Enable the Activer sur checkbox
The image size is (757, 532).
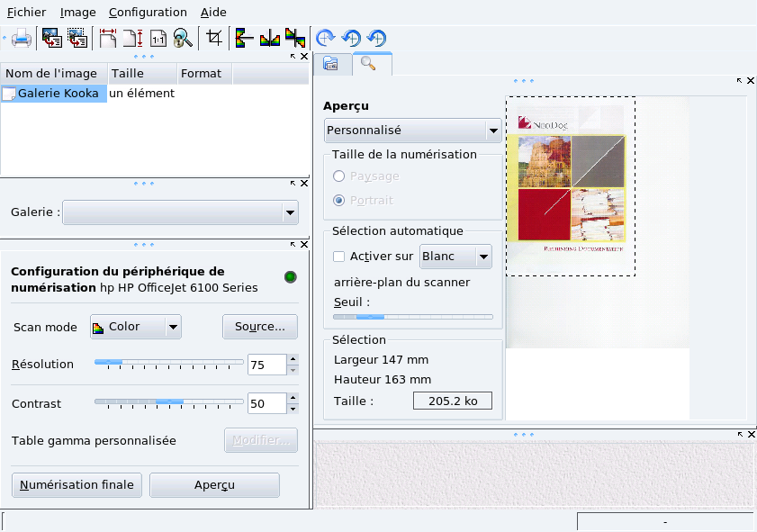(x=338, y=257)
